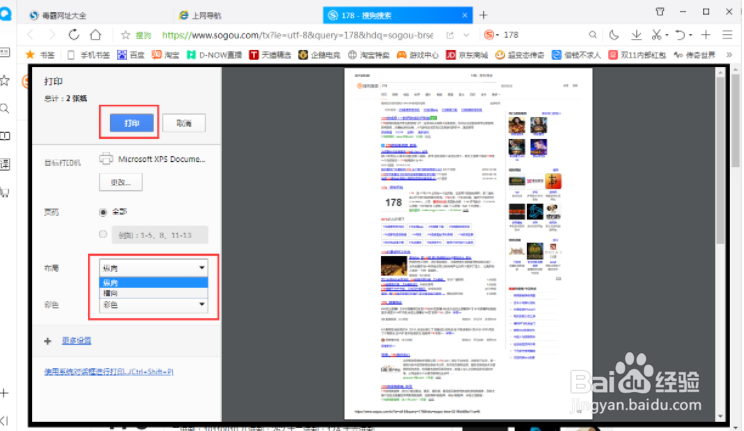The width and height of the screenshot is (744, 431).
Task: Open the Sogou search engine selector
Action: [492, 35]
